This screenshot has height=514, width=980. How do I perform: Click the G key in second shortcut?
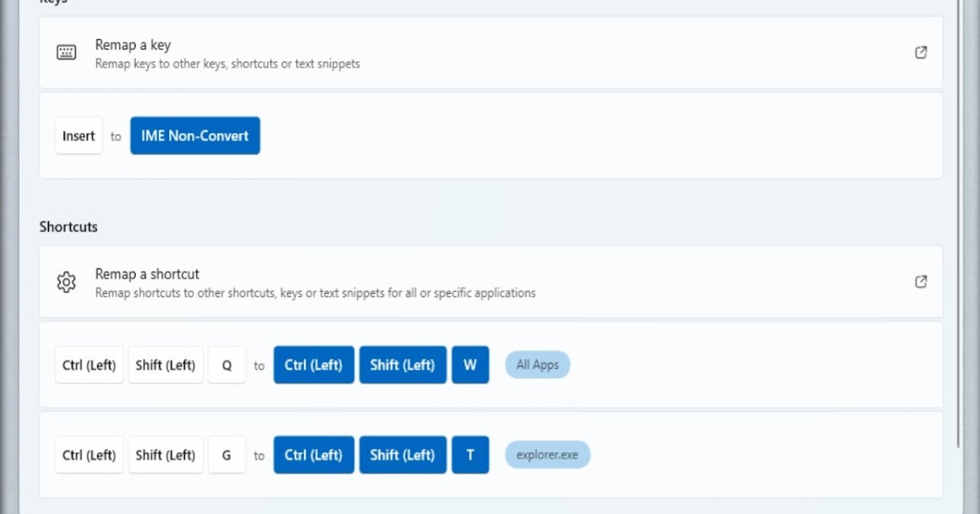pos(227,455)
